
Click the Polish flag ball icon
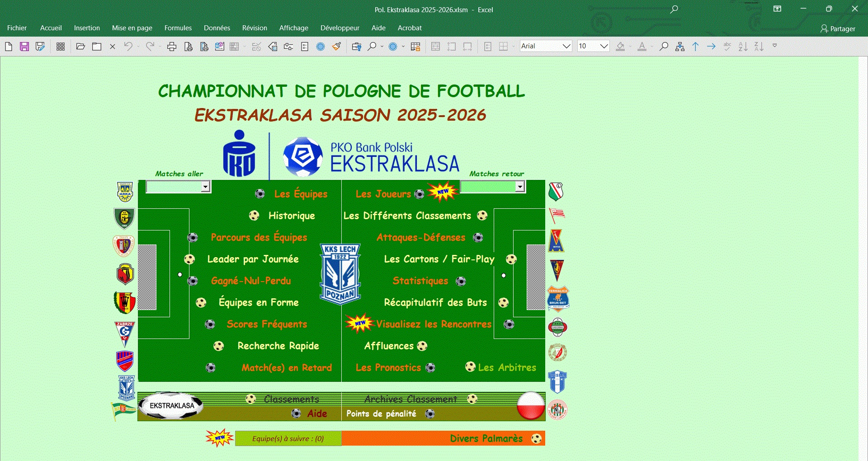click(530, 405)
